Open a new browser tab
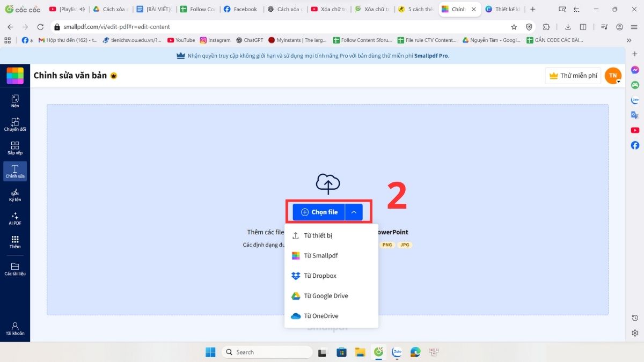Viewport: 644px width, 362px height. 532,9
